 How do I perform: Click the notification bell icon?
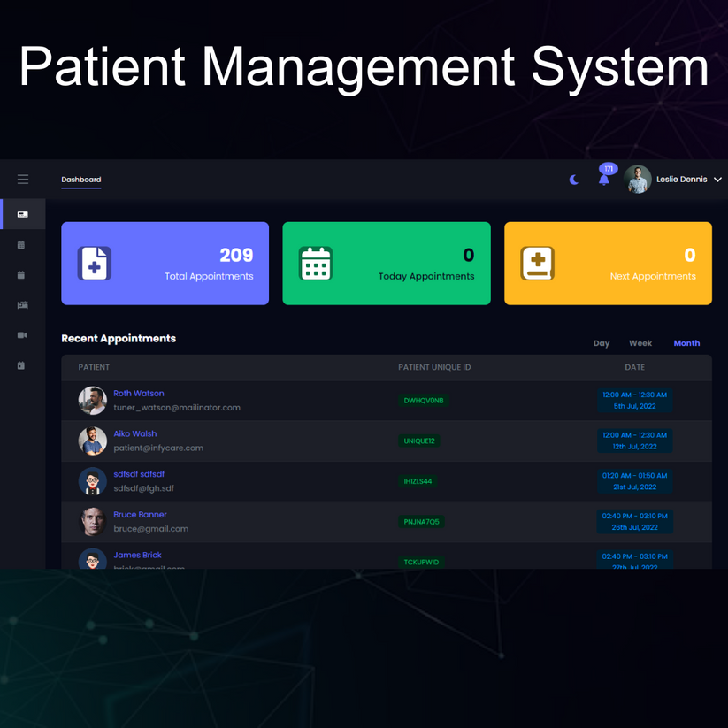tap(604, 180)
